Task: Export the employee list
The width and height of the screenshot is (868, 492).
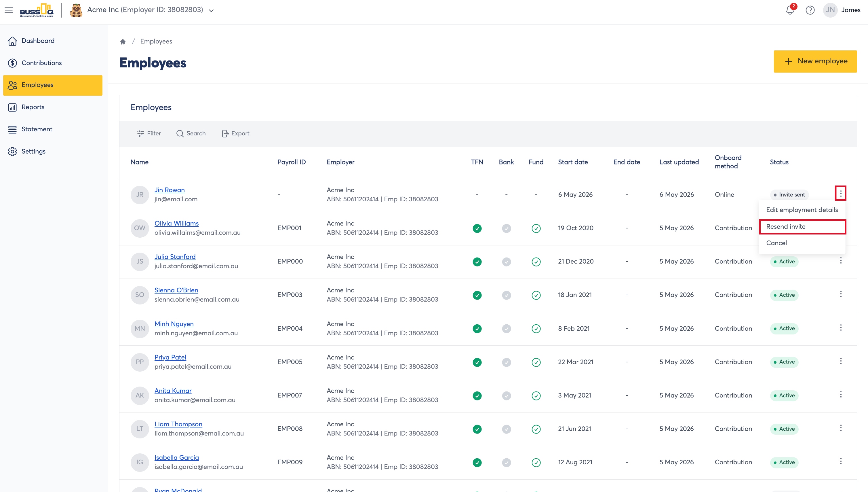Action: point(236,133)
